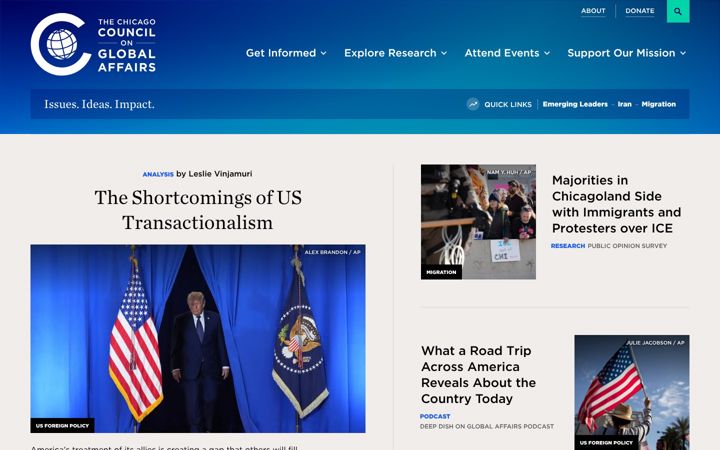Click 'Alex Brandon / AP' photo credit
The width and height of the screenshot is (720, 450).
coord(332,252)
